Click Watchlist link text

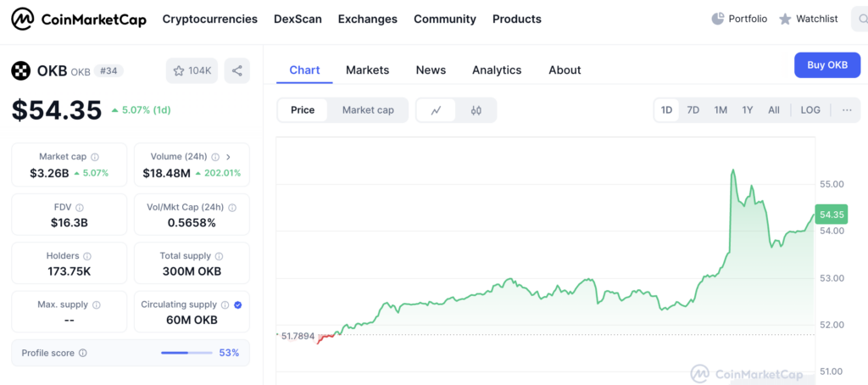tap(817, 19)
